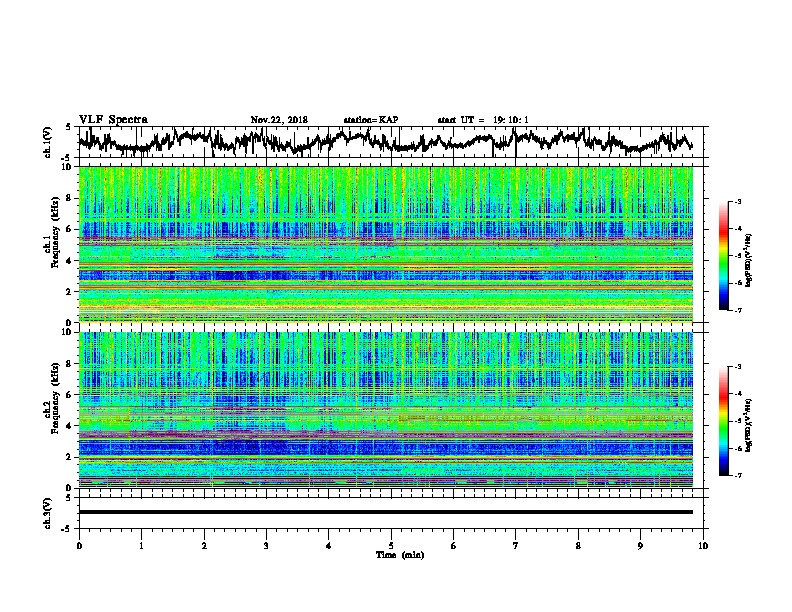Click the "station=KAP" header label

click(371, 120)
